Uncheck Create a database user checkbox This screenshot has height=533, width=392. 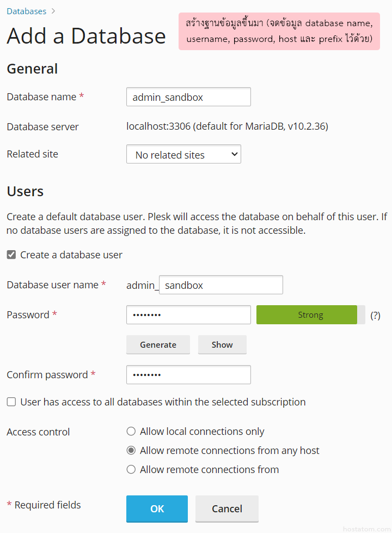11,255
